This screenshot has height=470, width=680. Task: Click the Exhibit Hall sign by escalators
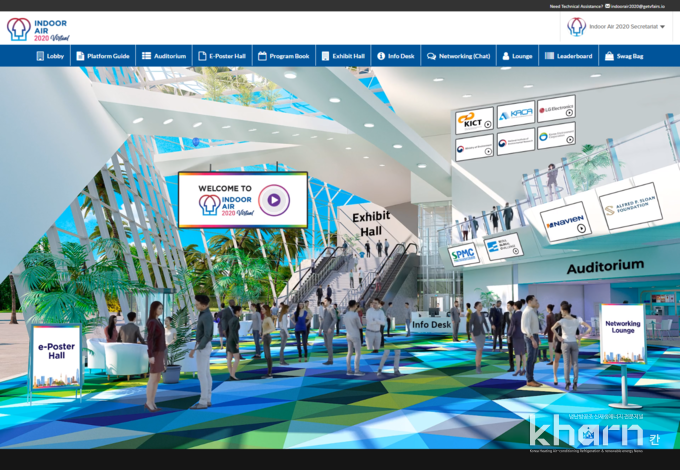point(371,223)
